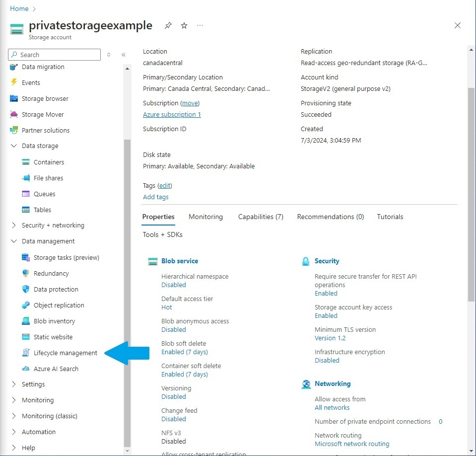Open the more options ellipsis menu
This screenshot has width=476, height=456.
(x=200, y=25)
